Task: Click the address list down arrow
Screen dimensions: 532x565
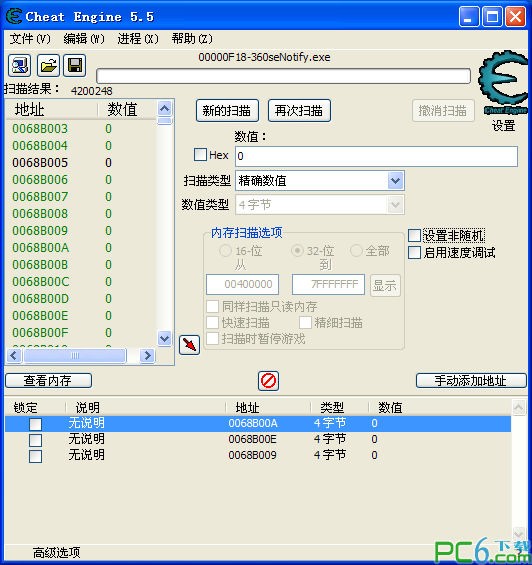Action: (x=165, y=338)
